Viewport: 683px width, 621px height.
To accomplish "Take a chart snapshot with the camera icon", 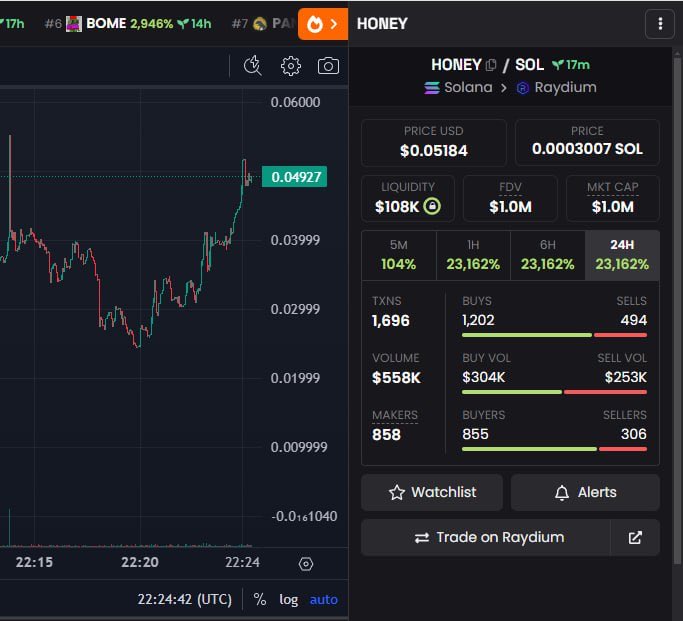I will coord(328,66).
